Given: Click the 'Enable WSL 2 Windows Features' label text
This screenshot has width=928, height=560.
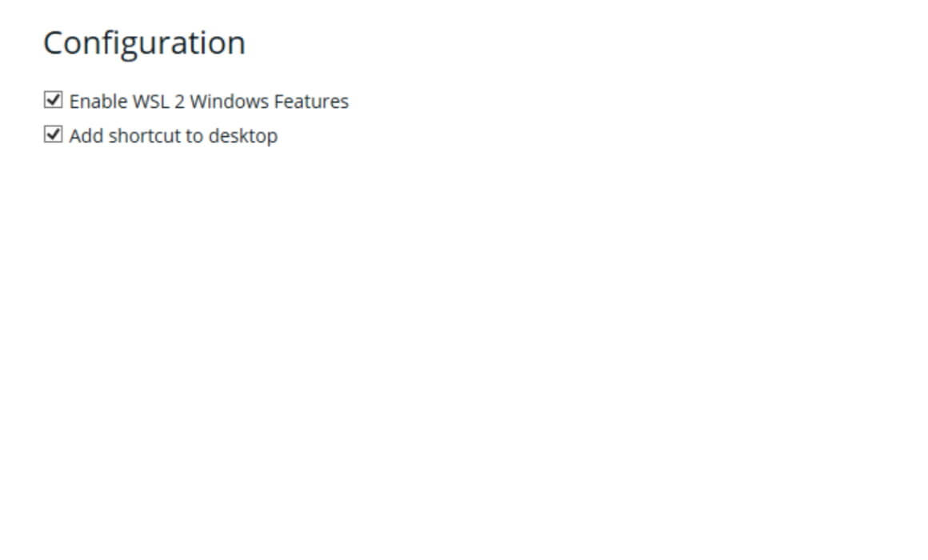Looking at the screenshot, I should (209, 102).
